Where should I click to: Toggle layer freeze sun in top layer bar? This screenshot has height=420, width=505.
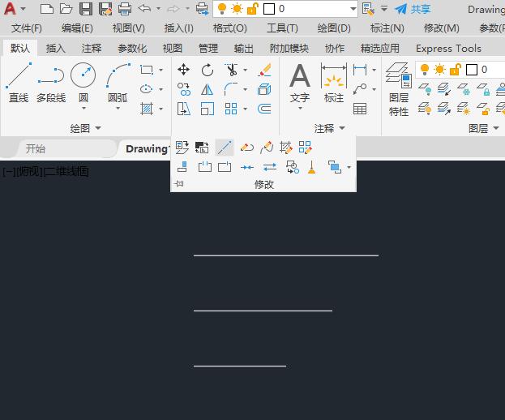point(237,9)
